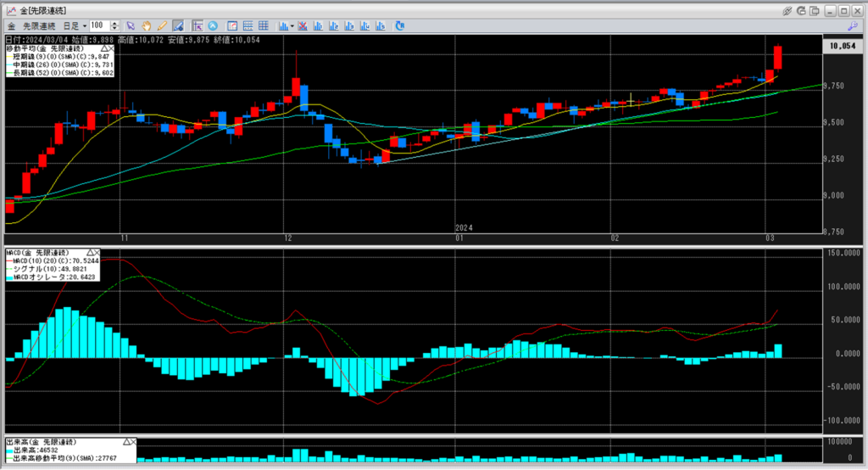Toggle the highlighted trendline edit tool

(x=177, y=25)
